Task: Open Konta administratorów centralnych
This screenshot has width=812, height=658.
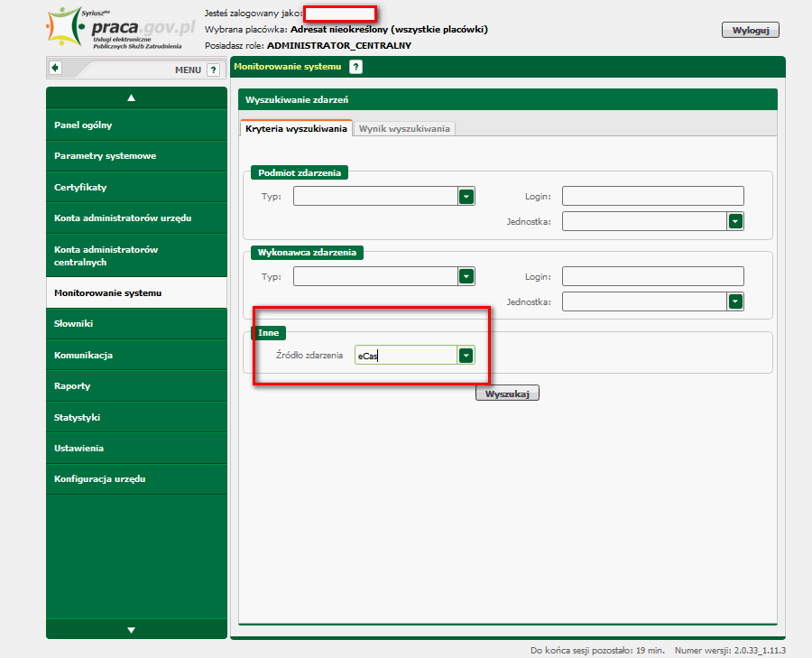Action: point(137,255)
